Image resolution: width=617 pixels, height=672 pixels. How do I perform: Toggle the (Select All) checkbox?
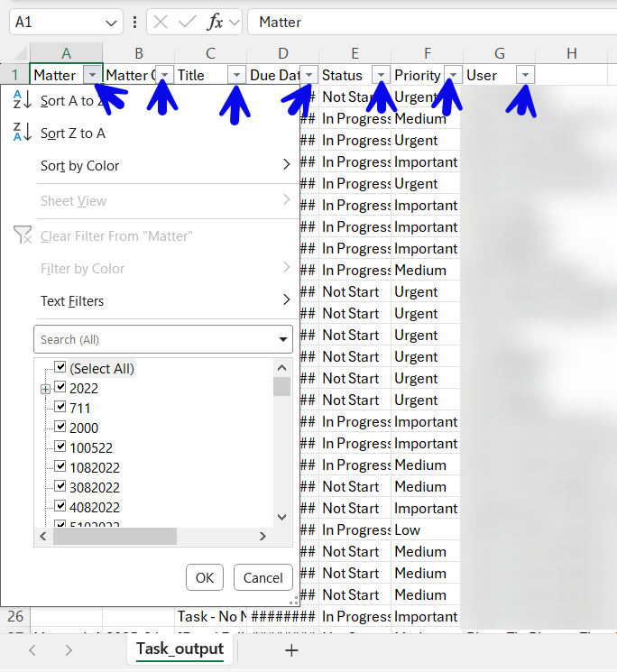pos(60,367)
